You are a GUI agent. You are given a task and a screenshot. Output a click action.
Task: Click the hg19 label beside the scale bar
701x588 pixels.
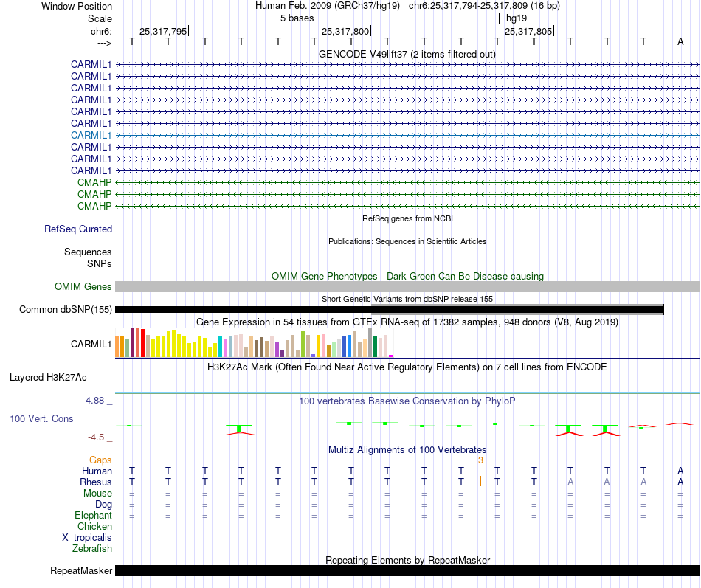click(517, 18)
